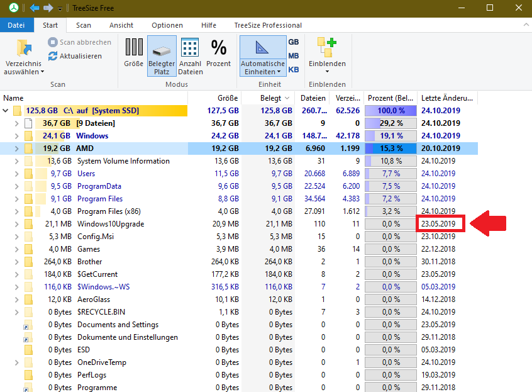Screen dimensions: 532x392
Task: Open the Verzeichnis auswählen dropdown arrow
Action: pos(42,72)
